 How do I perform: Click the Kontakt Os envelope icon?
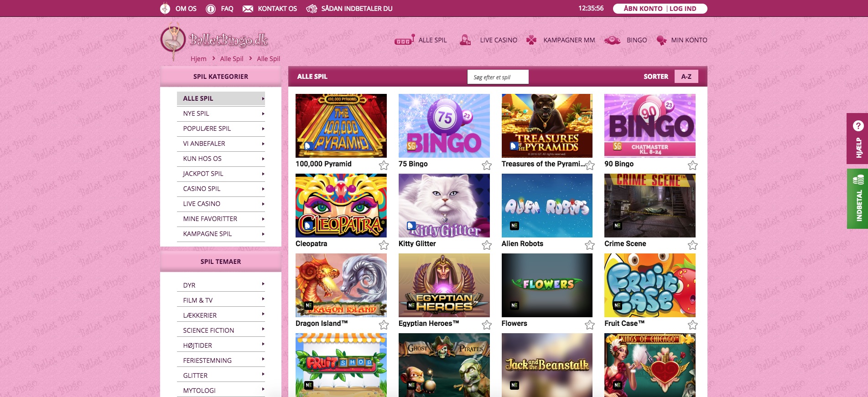coord(248,9)
